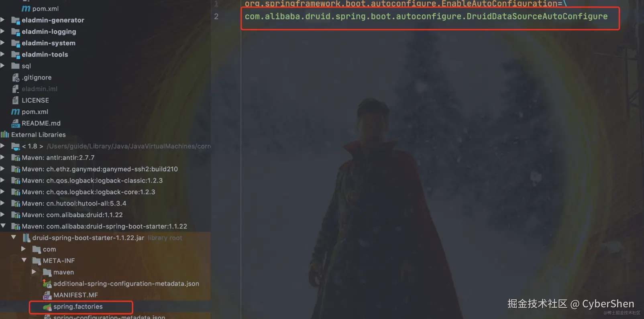The height and width of the screenshot is (319, 644).
Task: Collapse the druid-spring-boot-starter-1.1.22.jar node
Action: pos(14,238)
